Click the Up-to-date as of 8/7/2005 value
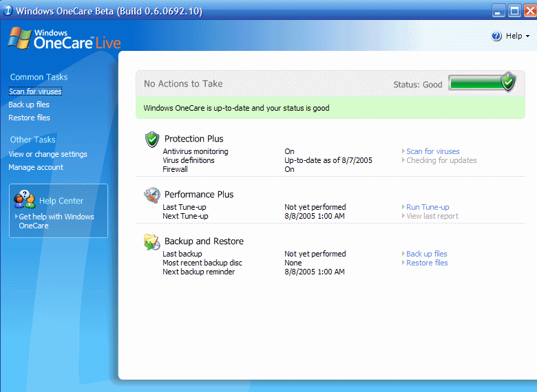Image resolution: width=537 pixels, height=392 pixels. click(x=328, y=160)
